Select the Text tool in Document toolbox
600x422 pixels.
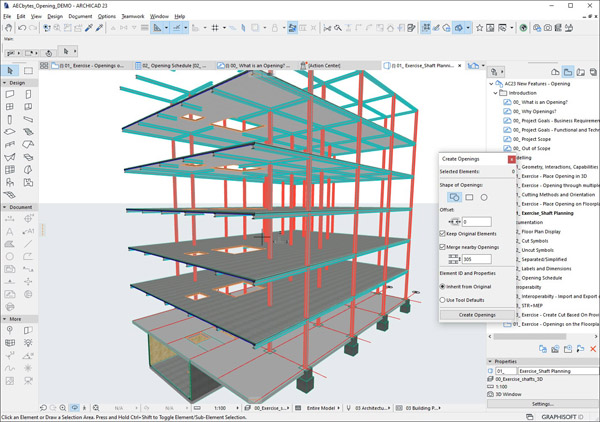(x=10, y=231)
